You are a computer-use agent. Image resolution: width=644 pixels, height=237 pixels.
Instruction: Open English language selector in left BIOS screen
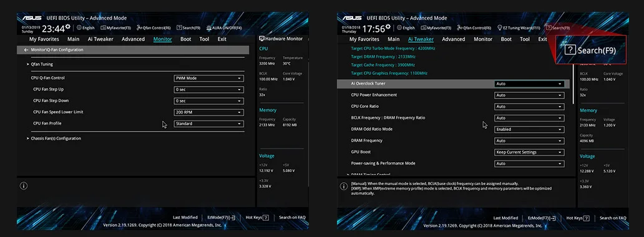pos(85,28)
